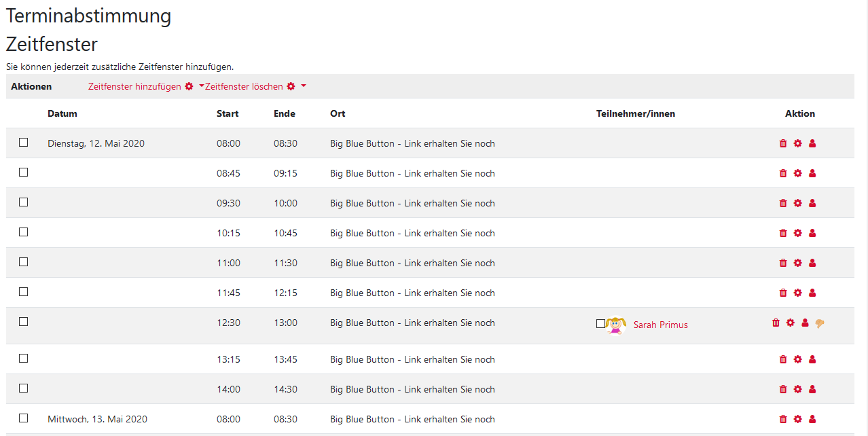Select the Mittwoch 13. Mai row checkbox

[24, 418]
